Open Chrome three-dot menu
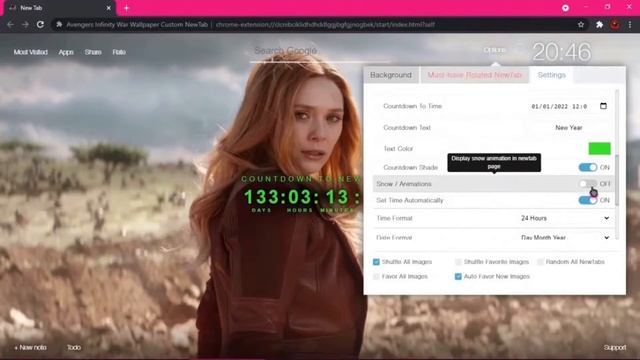Image resolution: width=640 pixels, height=360 pixels. [630, 24]
